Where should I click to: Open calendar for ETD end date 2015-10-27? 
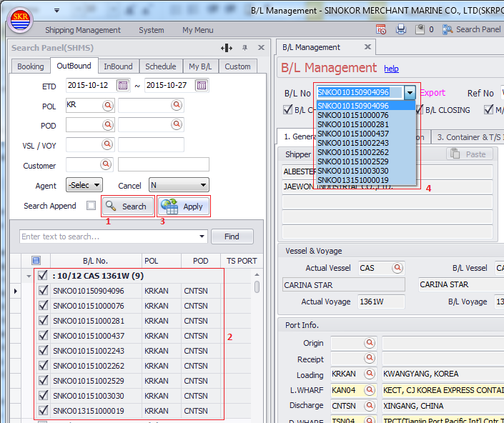(x=202, y=86)
